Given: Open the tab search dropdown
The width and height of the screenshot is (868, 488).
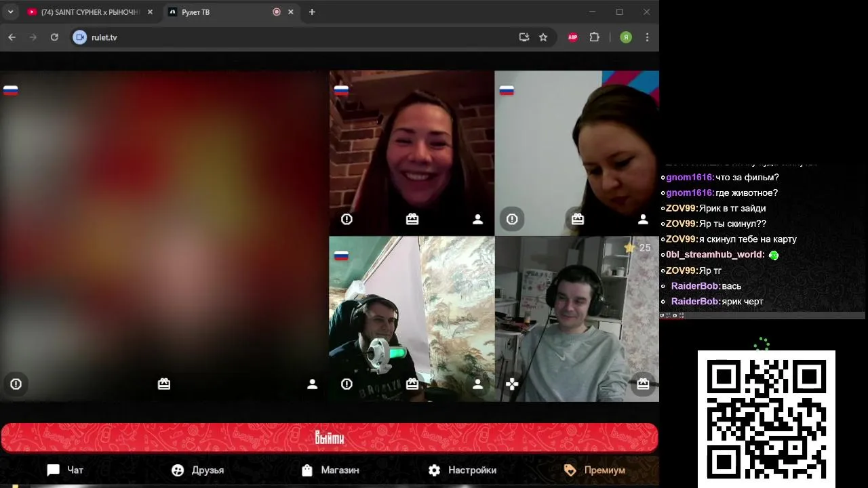Looking at the screenshot, I should [x=10, y=12].
